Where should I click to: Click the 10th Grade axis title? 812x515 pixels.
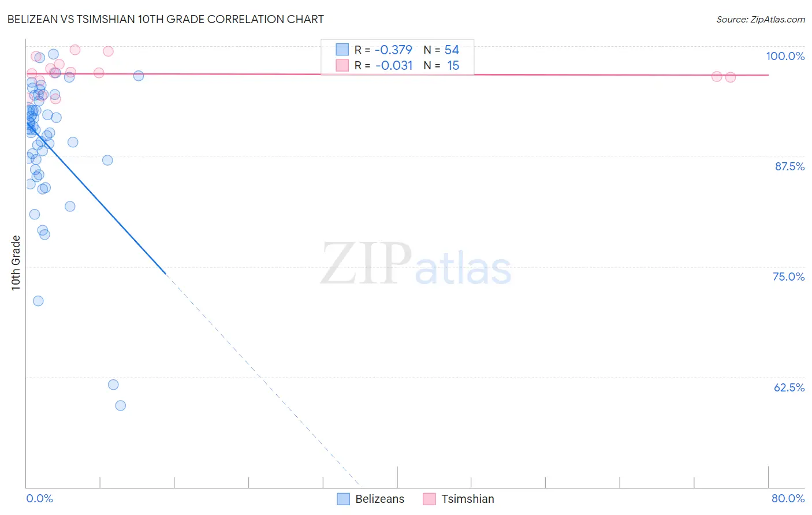(x=16, y=263)
